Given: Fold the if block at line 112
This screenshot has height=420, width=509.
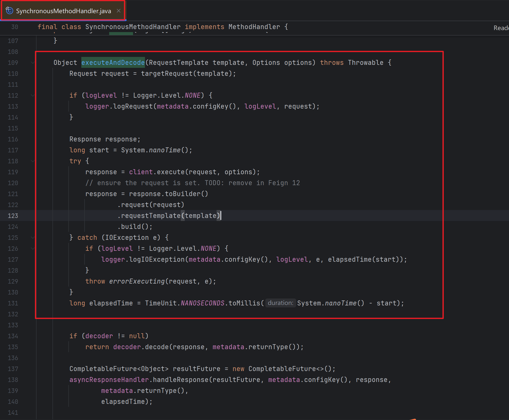Looking at the screenshot, I should (33, 95).
